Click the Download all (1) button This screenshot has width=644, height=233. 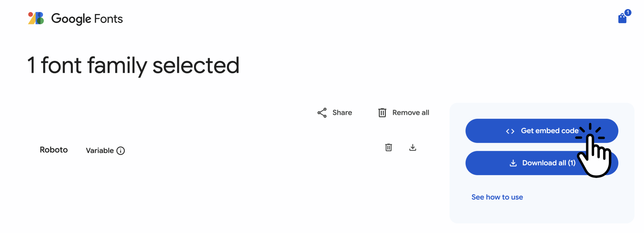(542, 163)
